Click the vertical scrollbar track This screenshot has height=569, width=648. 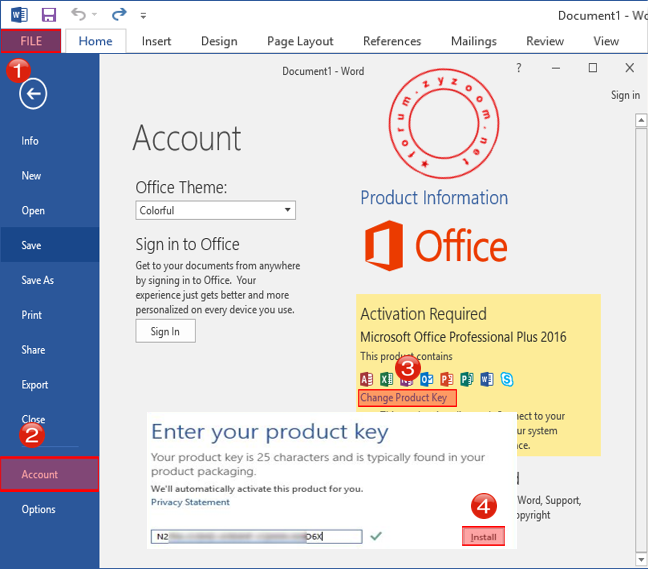641,340
